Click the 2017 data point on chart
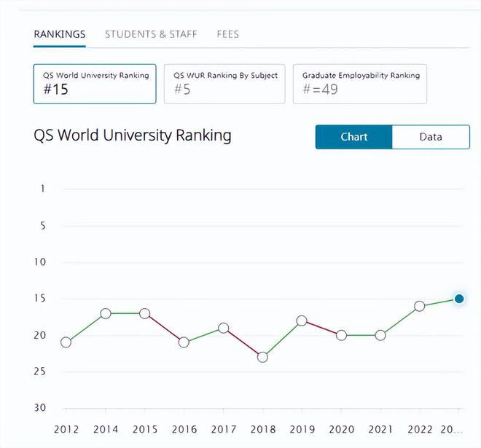This screenshot has height=448, width=481. tap(223, 328)
